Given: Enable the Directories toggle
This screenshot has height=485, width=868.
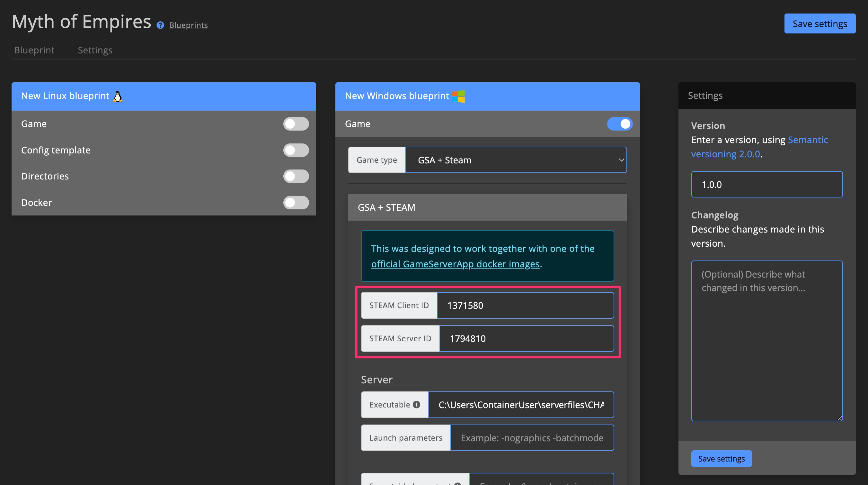Looking at the screenshot, I should (x=296, y=176).
